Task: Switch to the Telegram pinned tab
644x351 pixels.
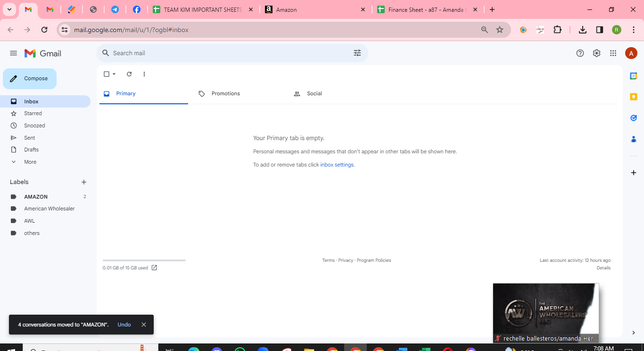Action: point(115,9)
